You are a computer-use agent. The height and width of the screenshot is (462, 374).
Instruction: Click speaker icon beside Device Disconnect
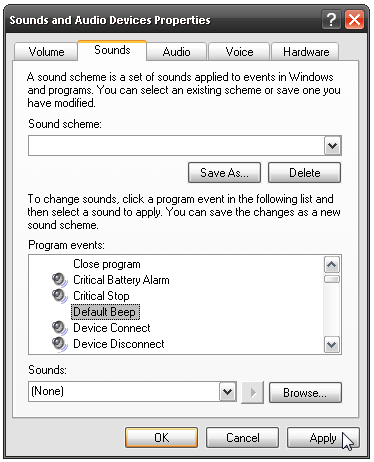60,344
